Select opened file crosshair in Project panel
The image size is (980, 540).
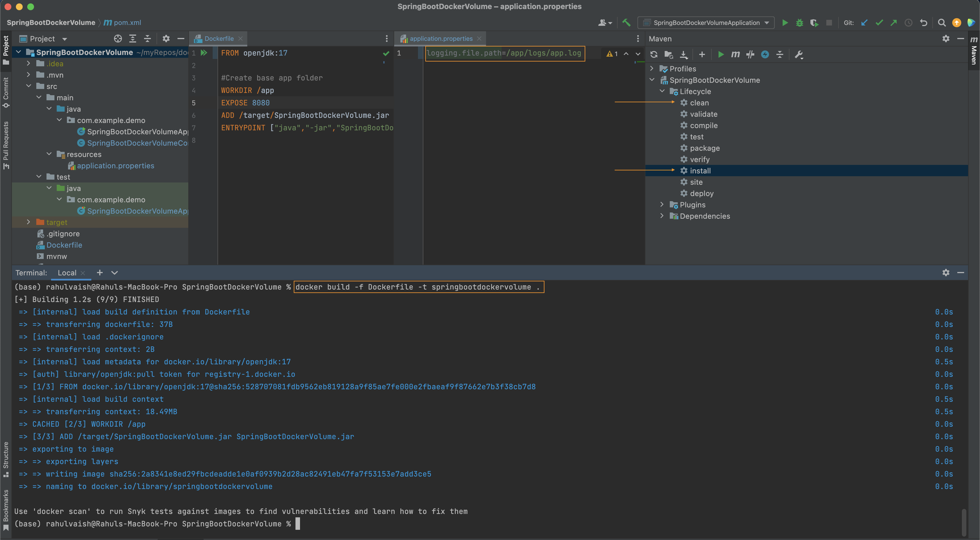point(118,39)
